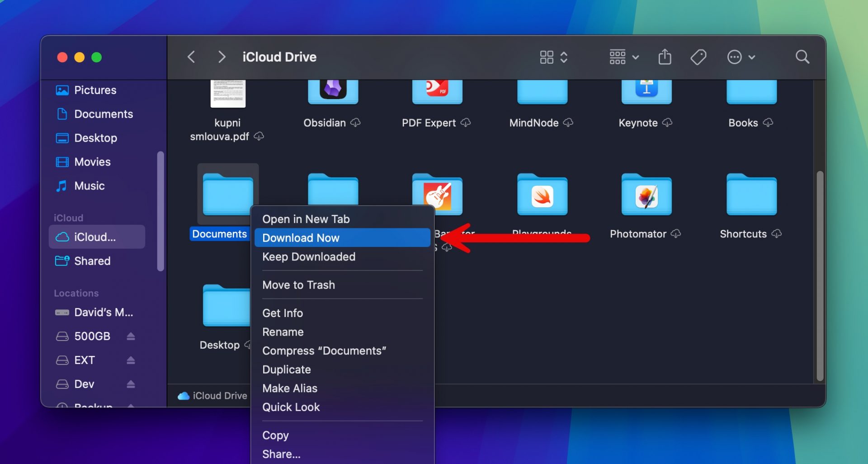Click the cloud download icon beside Keynote

click(x=668, y=123)
